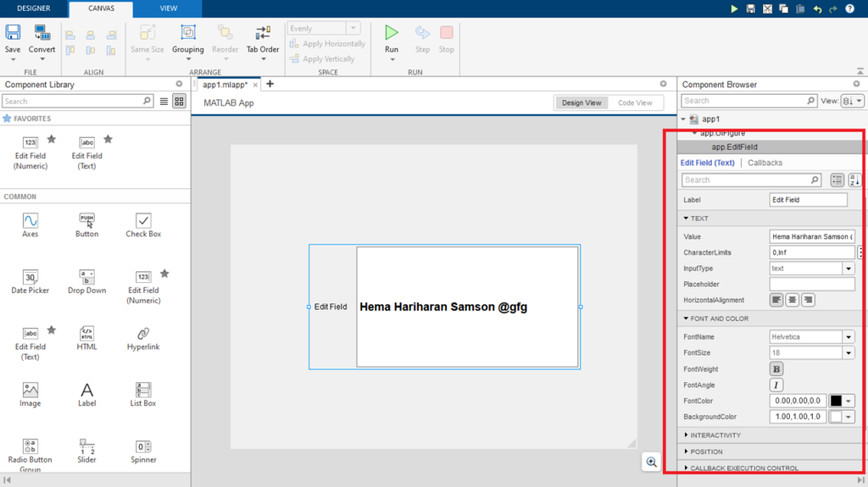Toggle italic FontAngle button
868x487 pixels.
tap(776, 385)
